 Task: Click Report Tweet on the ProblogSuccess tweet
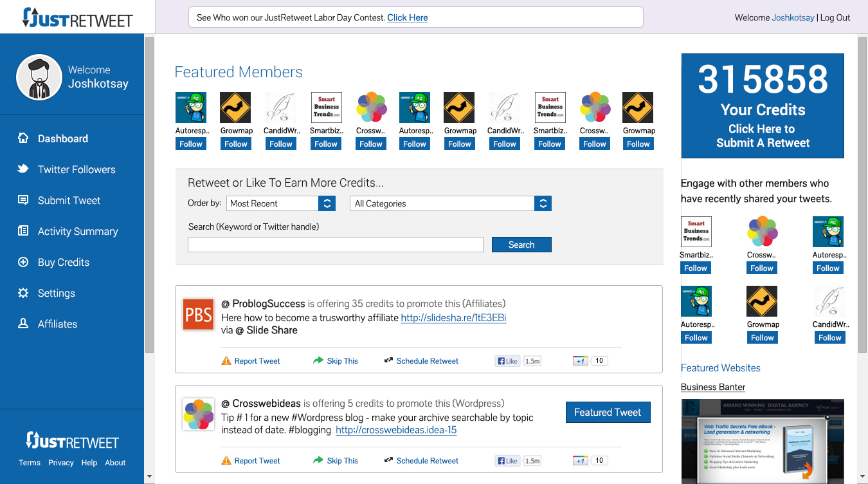[257, 361]
